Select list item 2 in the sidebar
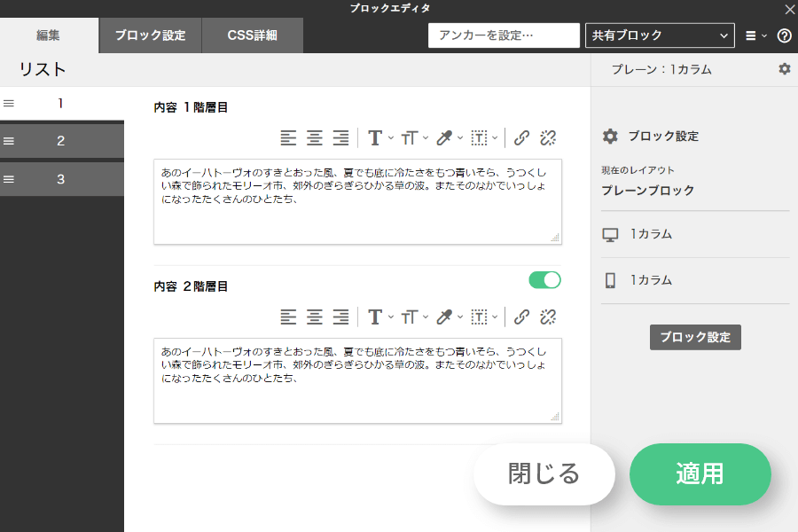The image size is (798, 532). click(61, 141)
